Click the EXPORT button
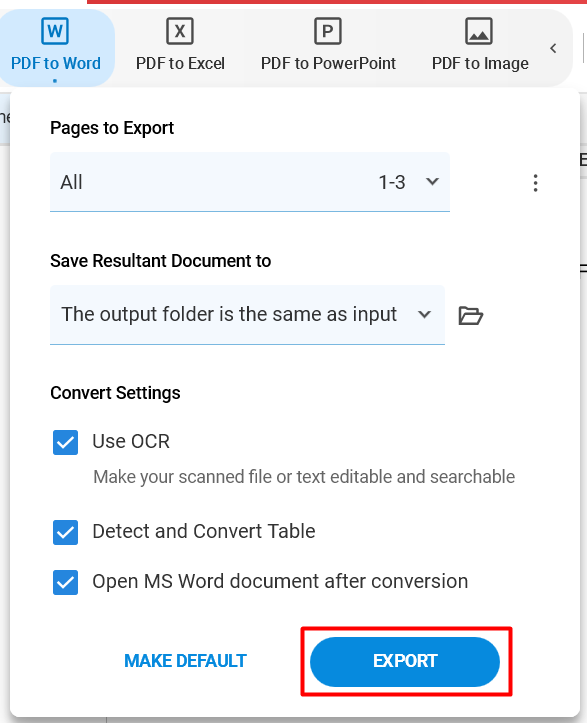Image resolution: width=587 pixels, height=723 pixels. click(x=405, y=661)
